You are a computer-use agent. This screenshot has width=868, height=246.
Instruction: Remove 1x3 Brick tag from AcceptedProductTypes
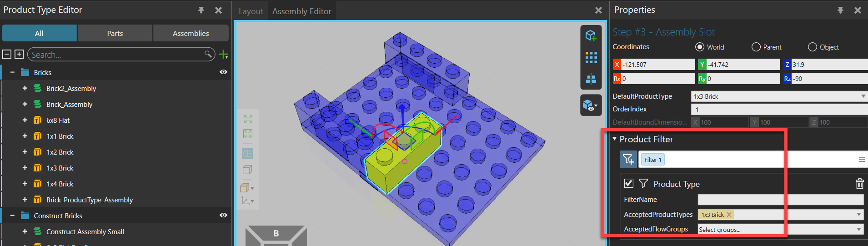pyautogui.click(x=729, y=215)
